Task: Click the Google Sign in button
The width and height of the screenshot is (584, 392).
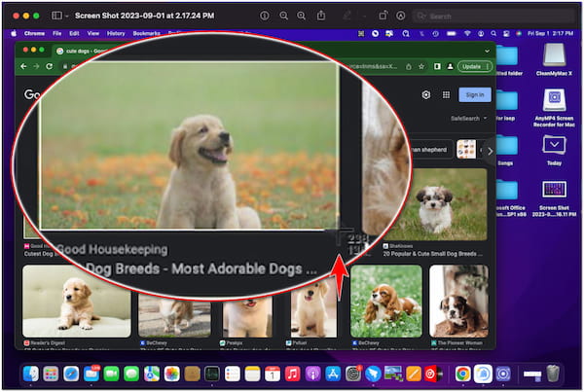Action: pos(475,95)
